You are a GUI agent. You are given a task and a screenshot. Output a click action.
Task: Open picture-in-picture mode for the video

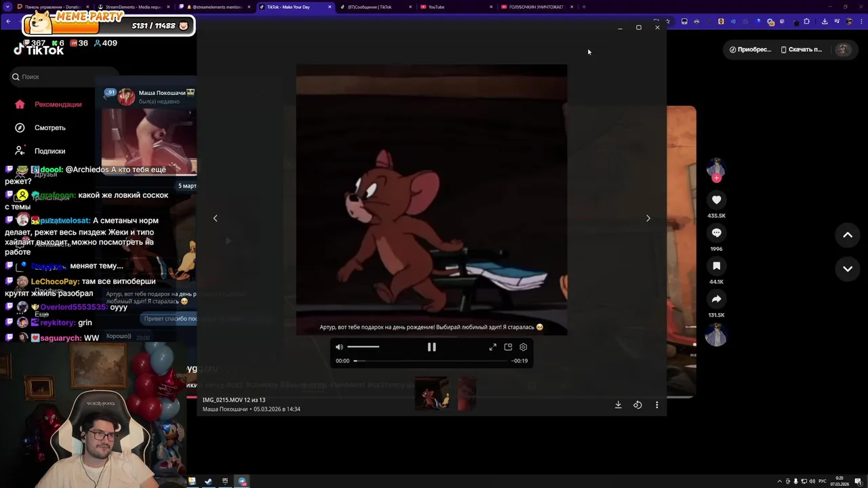pos(508,347)
